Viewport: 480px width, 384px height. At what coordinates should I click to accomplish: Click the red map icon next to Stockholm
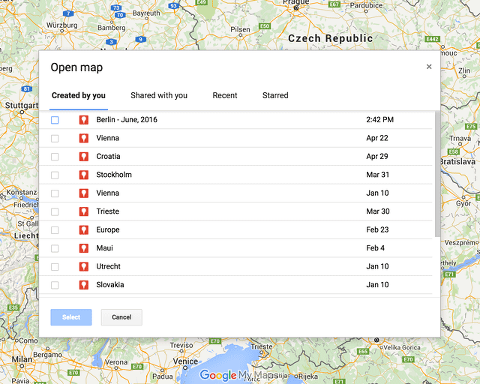[x=84, y=175]
